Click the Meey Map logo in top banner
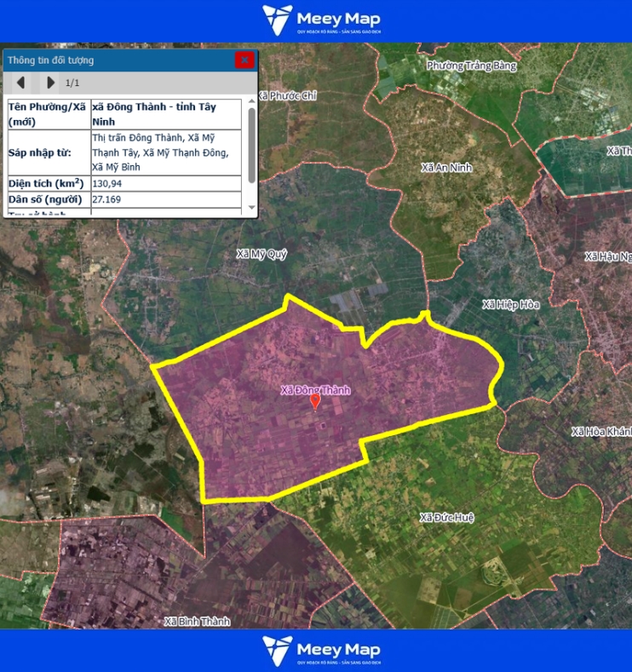Screen dimensions: 632x672 [321, 20]
